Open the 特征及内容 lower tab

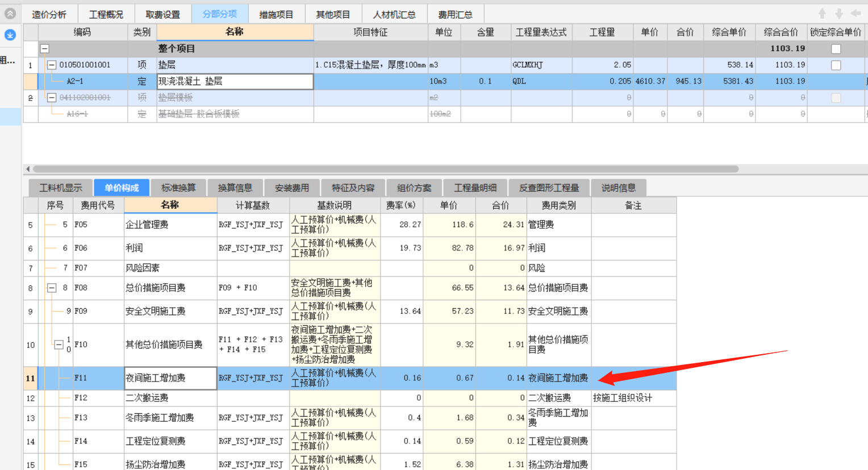pos(353,188)
